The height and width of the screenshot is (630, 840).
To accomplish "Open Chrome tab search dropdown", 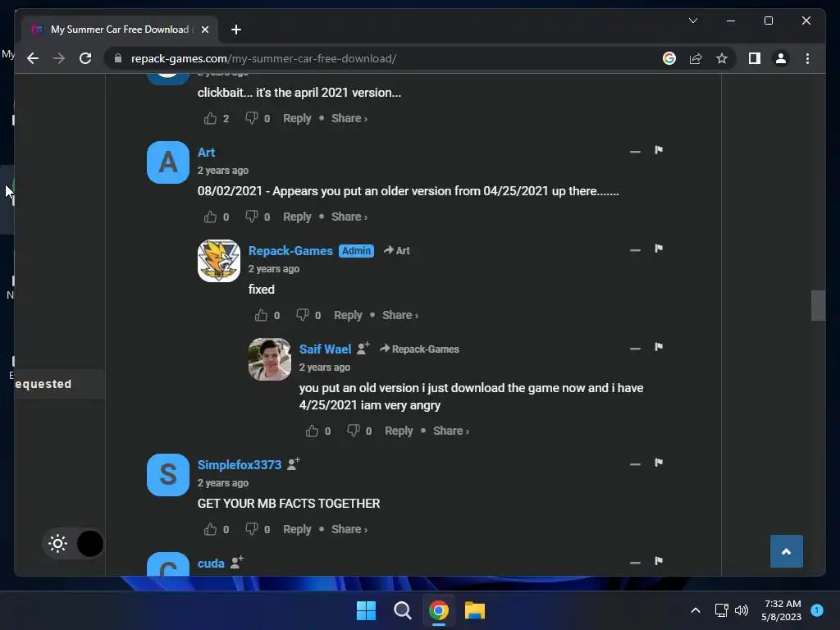I will click(692, 21).
